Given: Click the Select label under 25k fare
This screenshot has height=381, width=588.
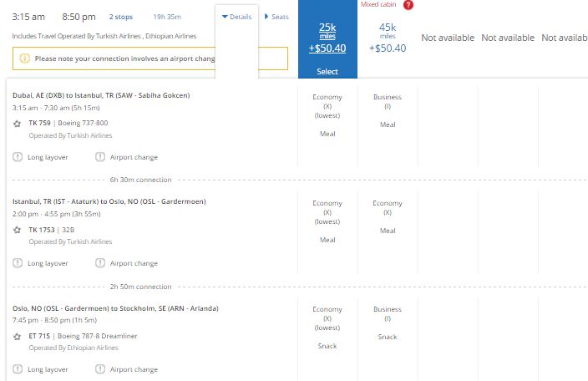Looking at the screenshot, I should coord(327,72).
